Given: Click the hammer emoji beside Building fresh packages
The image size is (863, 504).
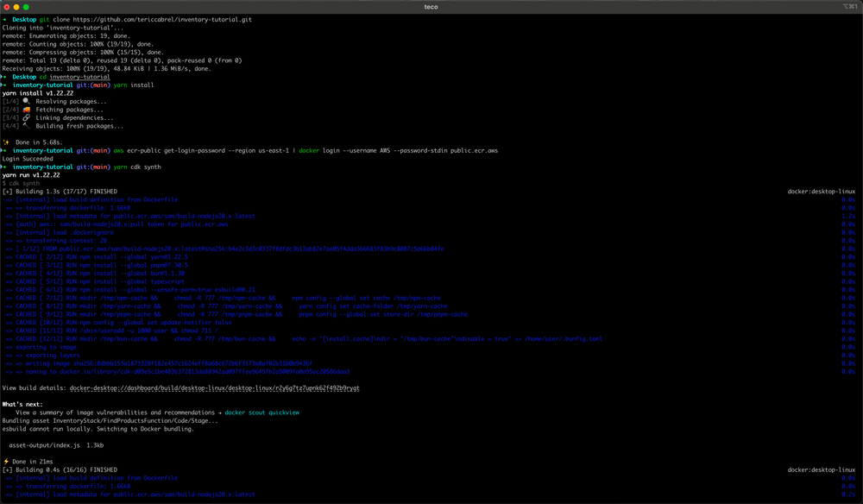Looking at the screenshot, I should click(27, 126).
